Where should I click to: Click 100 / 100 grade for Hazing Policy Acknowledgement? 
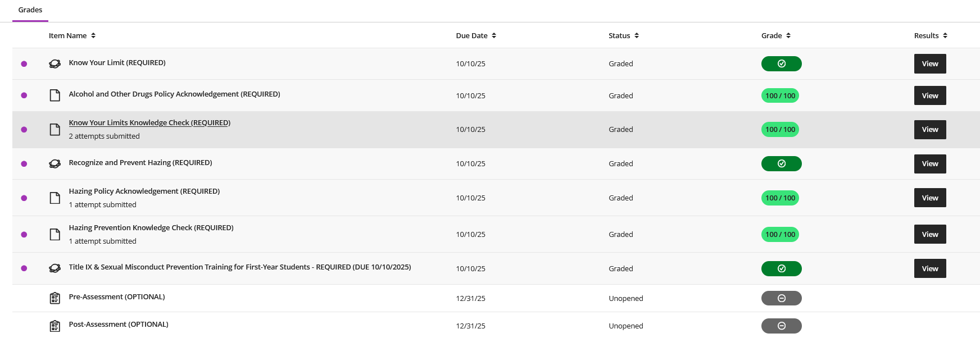(780, 198)
